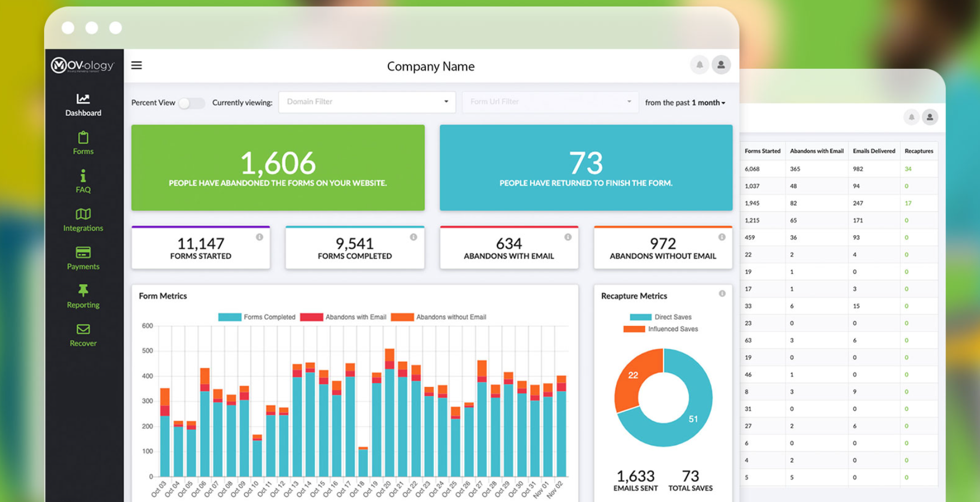
Task: Toggle the Percent View switch
Action: [191, 103]
